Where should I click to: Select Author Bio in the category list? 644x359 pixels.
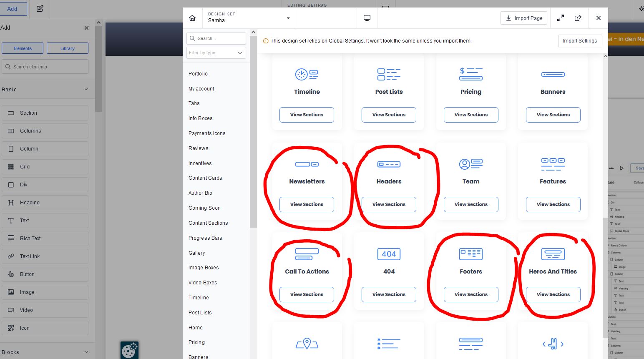tap(200, 193)
